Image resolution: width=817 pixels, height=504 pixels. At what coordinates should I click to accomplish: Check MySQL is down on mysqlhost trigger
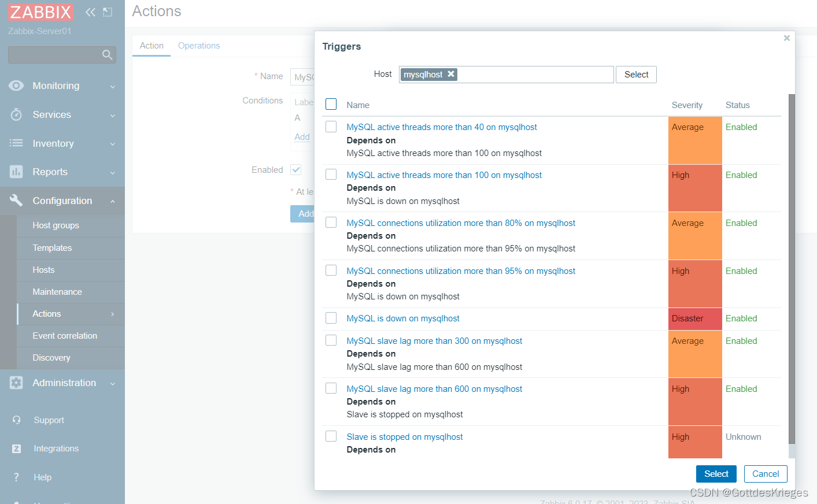pos(331,318)
